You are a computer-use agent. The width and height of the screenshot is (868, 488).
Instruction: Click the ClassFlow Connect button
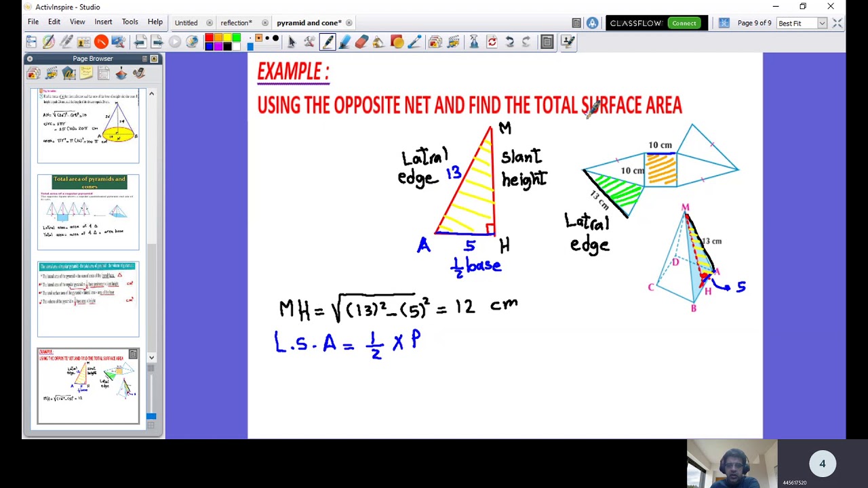684,23
